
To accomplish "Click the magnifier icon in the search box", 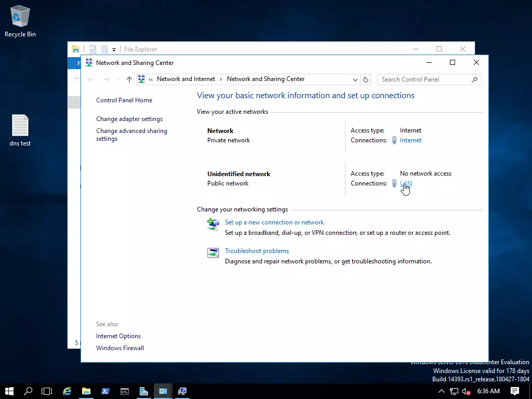I will (474, 79).
